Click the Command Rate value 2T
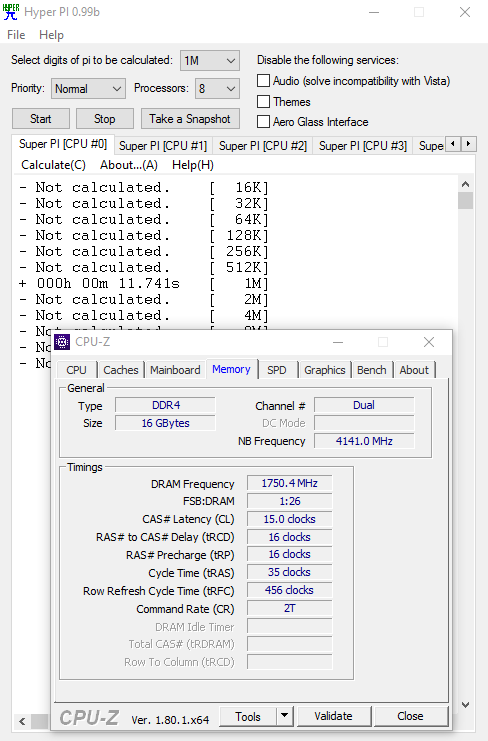Image resolution: width=488 pixels, height=741 pixels. (290, 608)
